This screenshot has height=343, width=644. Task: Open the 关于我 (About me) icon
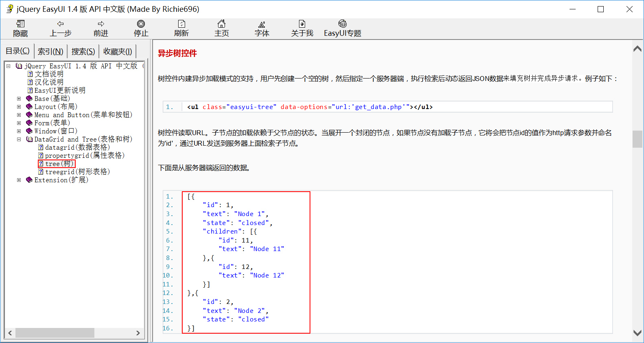302,24
